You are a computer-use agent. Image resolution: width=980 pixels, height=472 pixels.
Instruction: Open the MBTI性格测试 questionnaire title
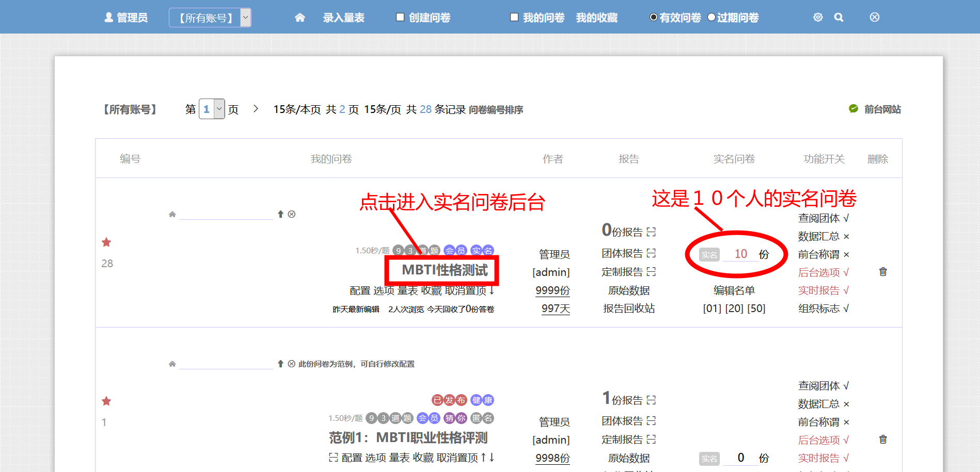click(x=445, y=270)
